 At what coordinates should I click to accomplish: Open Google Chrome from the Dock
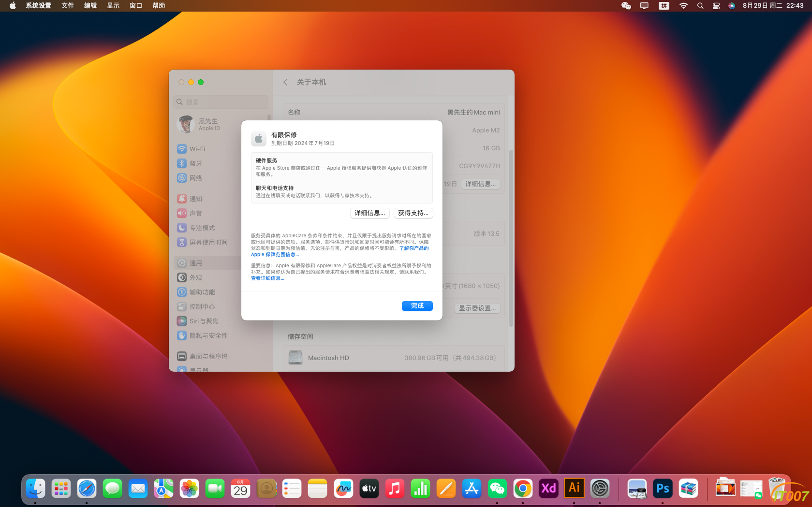coord(523,489)
